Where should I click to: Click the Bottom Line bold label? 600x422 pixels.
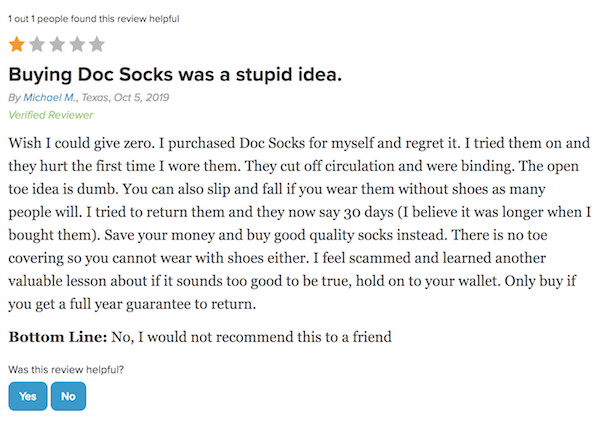(x=58, y=337)
